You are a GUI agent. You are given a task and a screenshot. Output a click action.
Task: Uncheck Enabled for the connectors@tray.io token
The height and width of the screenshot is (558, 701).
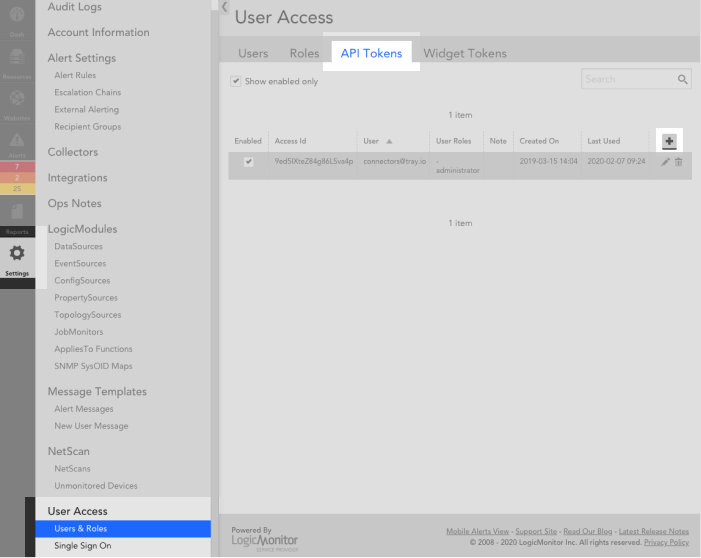(x=248, y=162)
